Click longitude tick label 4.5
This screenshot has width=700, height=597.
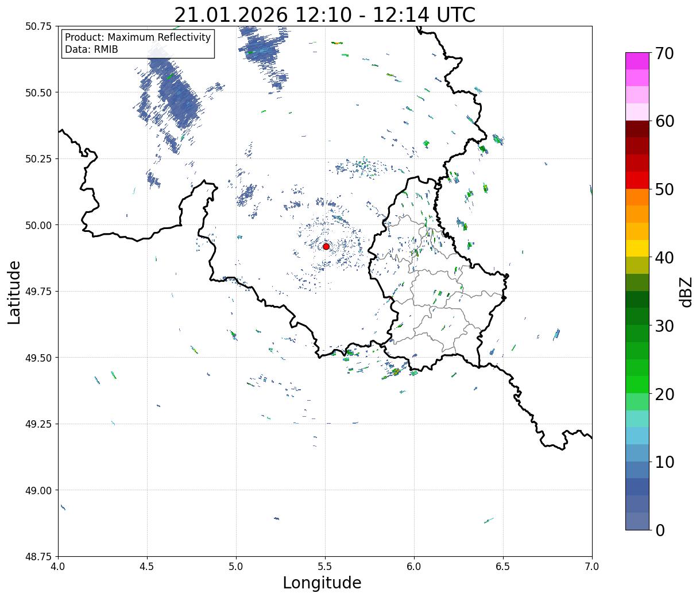[147, 567]
